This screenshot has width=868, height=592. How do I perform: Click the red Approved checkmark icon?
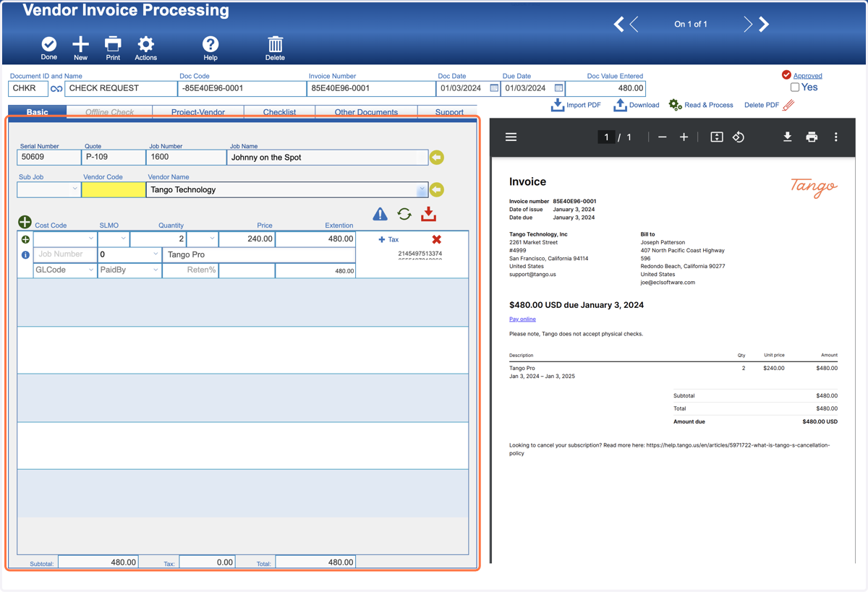click(786, 74)
